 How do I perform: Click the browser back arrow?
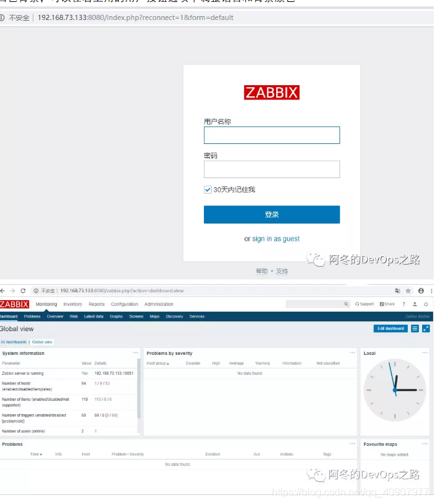point(3,291)
